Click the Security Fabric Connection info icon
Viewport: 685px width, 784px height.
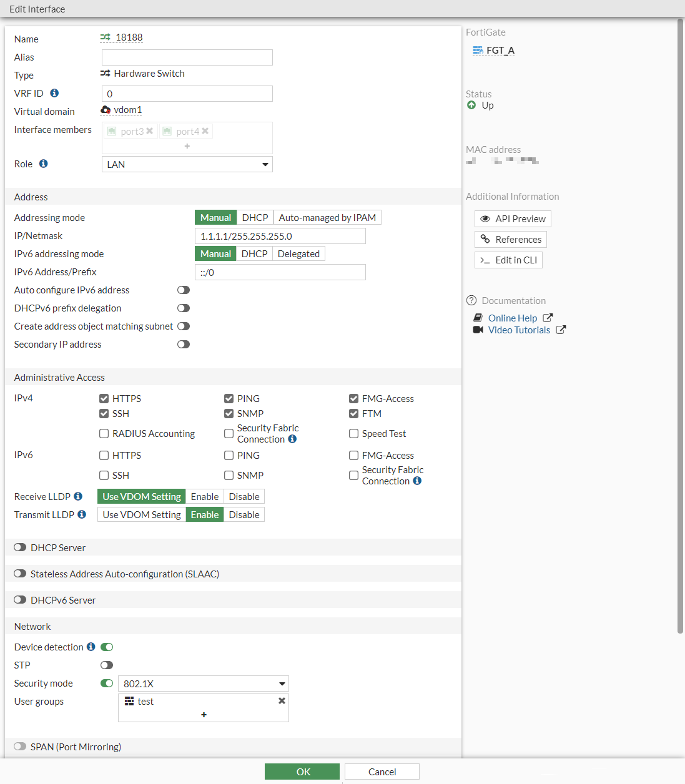[x=292, y=438]
